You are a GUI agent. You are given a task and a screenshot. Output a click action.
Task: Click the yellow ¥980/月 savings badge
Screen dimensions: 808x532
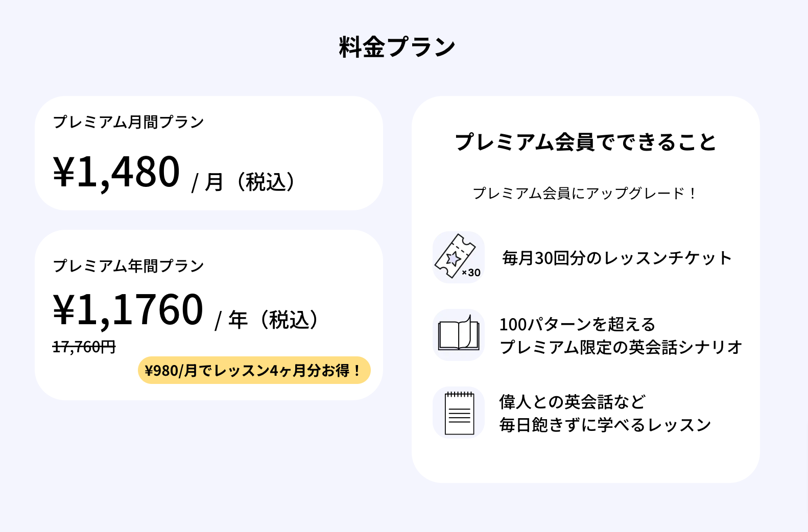(x=254, y=370)
